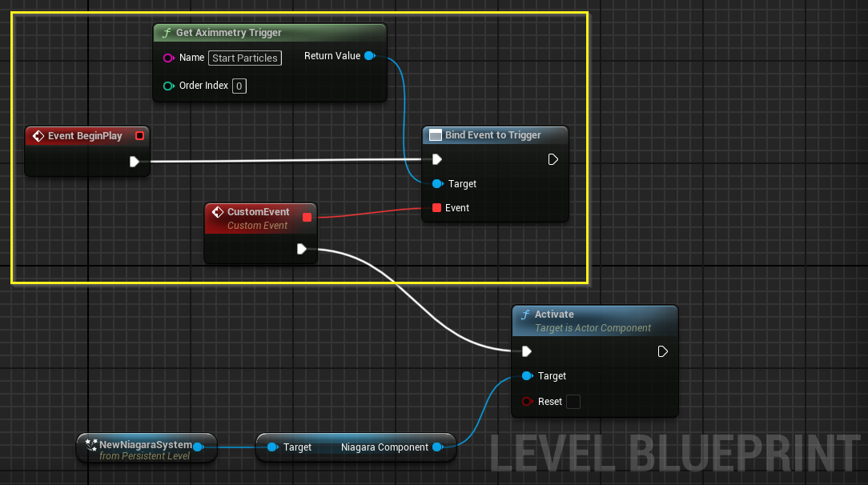Click NewNiagaraSystem output pin

pos(198,447)
